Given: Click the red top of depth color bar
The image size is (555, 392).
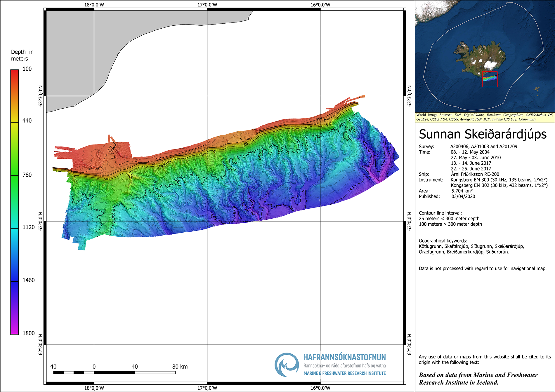Looking at the screenshot, I should (15, 73).
